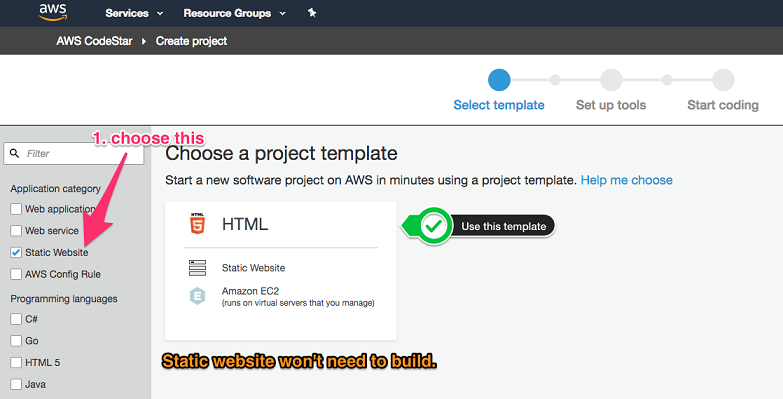Click the Choose a project template heading

(x=281, y=153)
